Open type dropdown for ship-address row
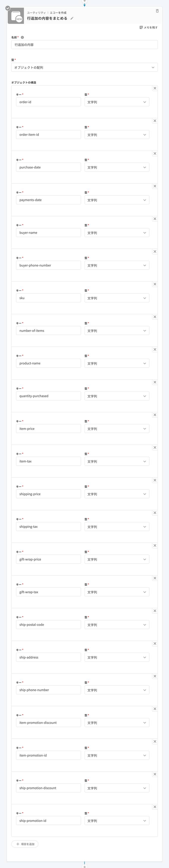 coord(117,657)
